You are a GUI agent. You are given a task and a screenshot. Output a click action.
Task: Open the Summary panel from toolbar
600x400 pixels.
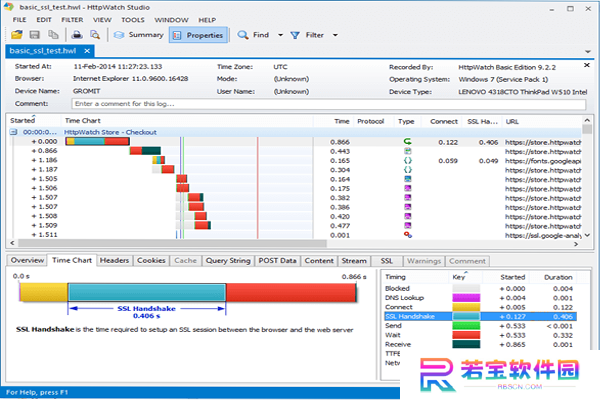click(x=139, y=35)
